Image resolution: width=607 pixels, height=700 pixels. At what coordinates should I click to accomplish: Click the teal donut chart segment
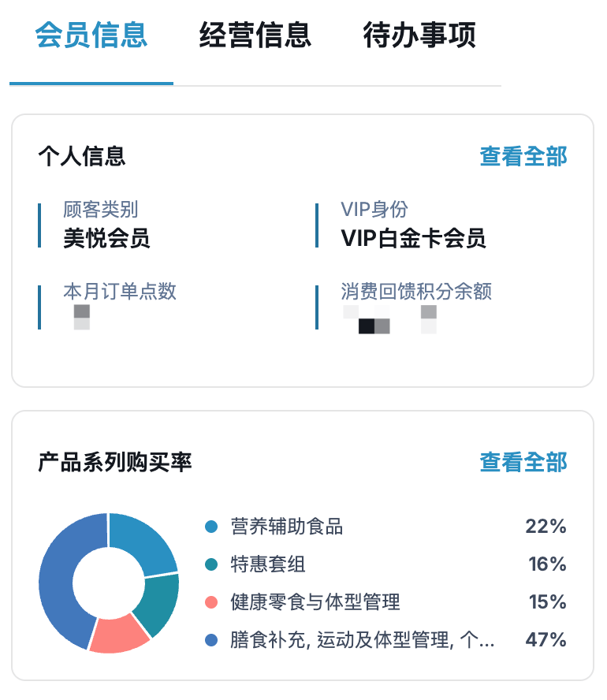click(x=158, y=604)
